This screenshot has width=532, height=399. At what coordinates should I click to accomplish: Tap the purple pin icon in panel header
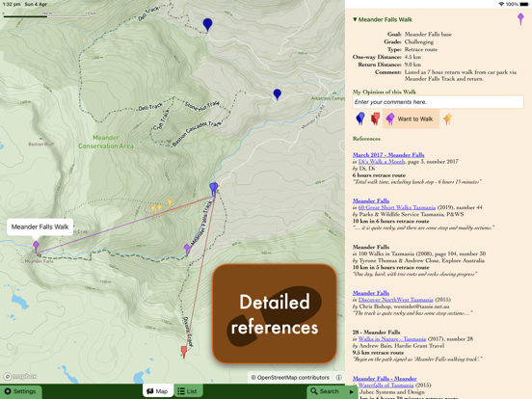click(520, 19)
